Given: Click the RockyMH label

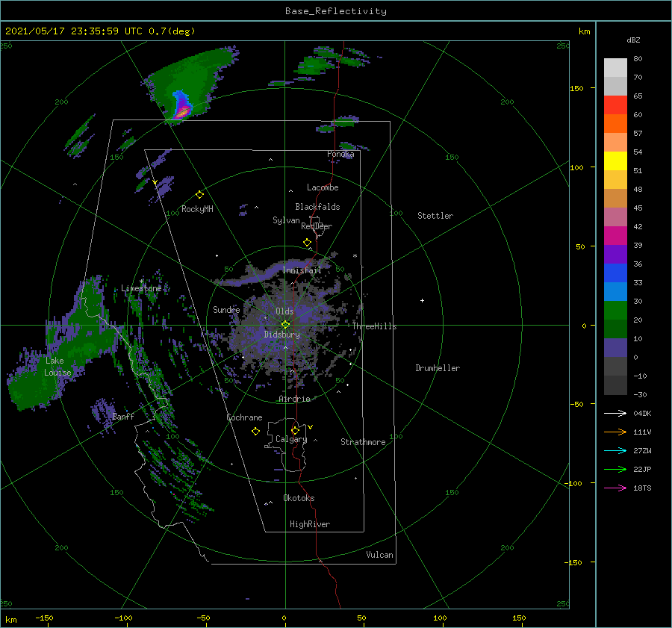Looking at the screenshot, I should (197, 209).
